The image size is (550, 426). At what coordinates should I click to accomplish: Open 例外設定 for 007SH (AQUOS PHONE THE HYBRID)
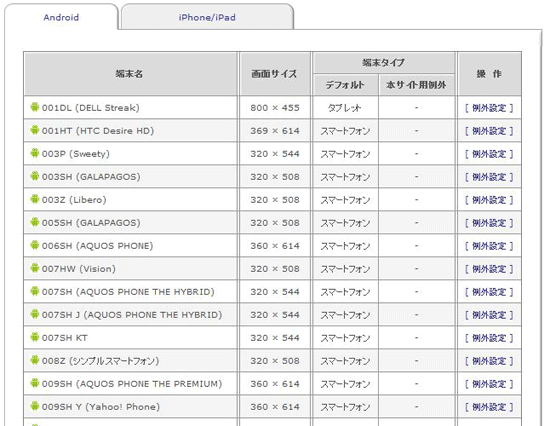pos(489,292)
